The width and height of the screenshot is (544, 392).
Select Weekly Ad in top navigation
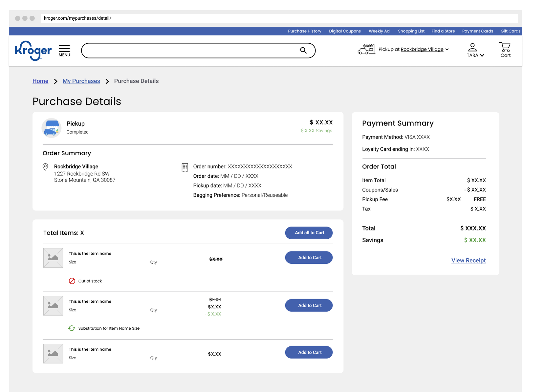pos(379,31)
